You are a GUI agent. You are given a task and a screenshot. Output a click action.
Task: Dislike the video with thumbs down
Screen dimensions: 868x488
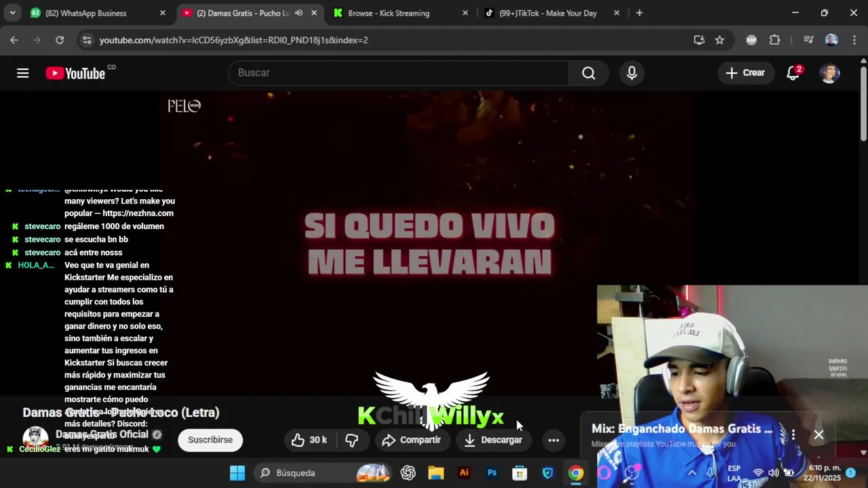(351, 440)
